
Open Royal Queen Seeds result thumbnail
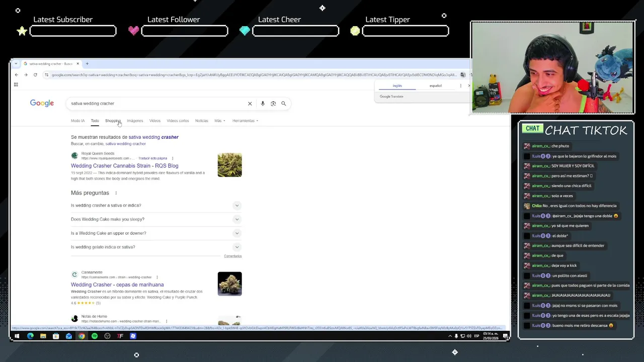[229, 165]
